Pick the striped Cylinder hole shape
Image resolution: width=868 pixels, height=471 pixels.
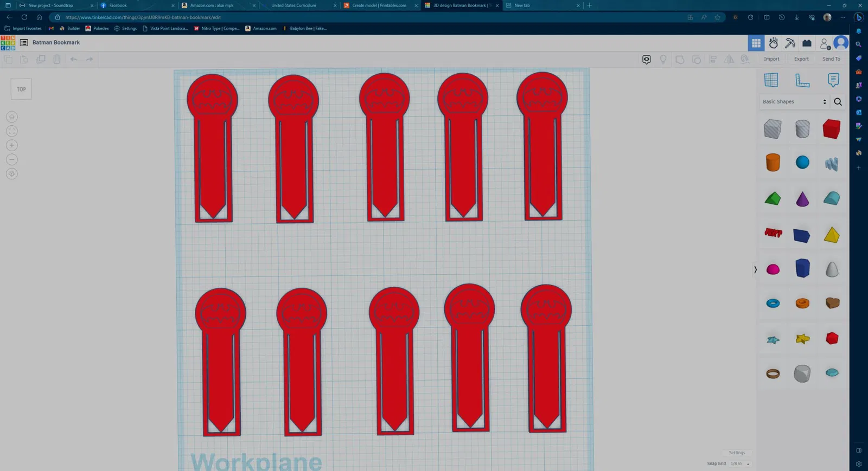click(802, 129)
